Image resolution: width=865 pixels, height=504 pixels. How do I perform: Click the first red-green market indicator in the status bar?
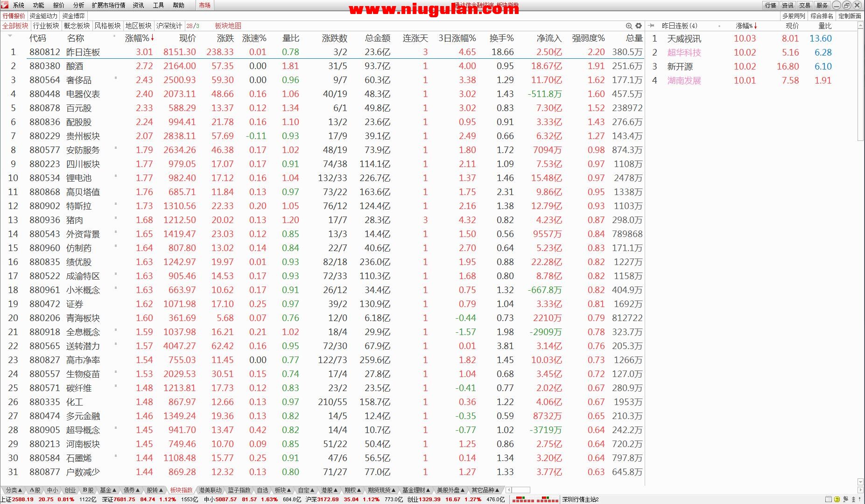coord(523,500)
